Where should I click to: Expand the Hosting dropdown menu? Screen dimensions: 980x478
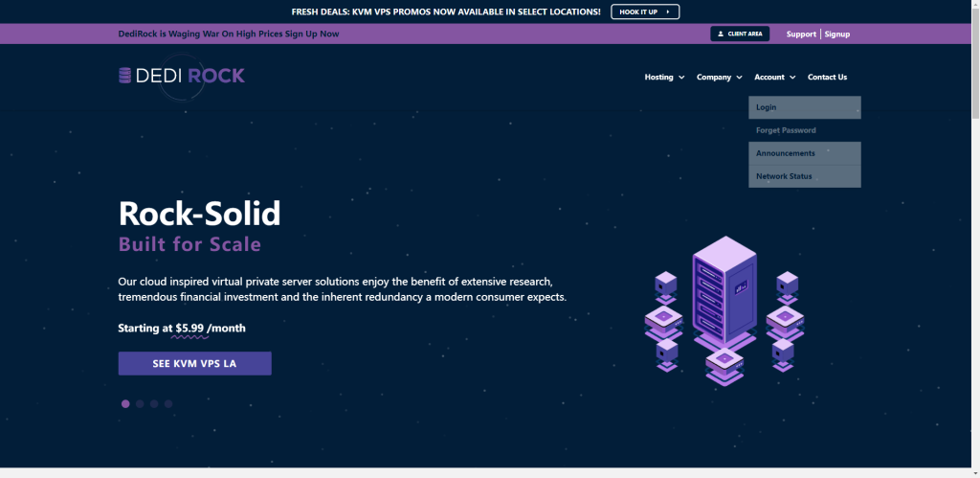pyautogui.click(x=664, y=77)
